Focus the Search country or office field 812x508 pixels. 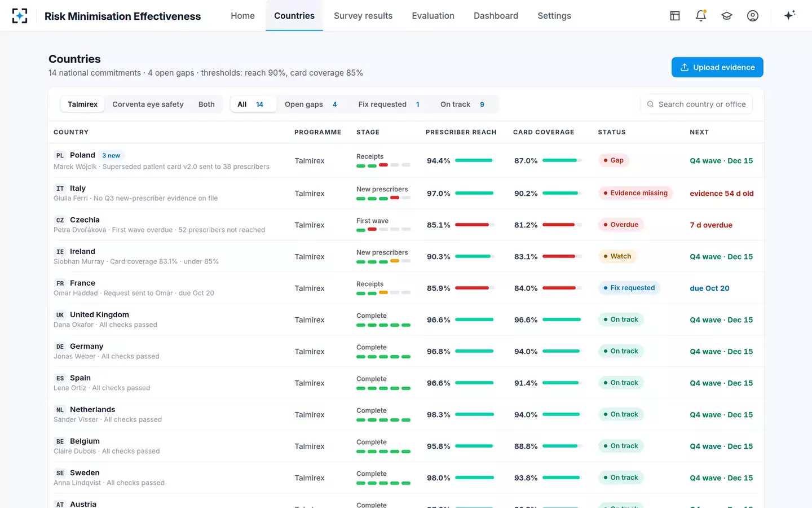(696, 104)
